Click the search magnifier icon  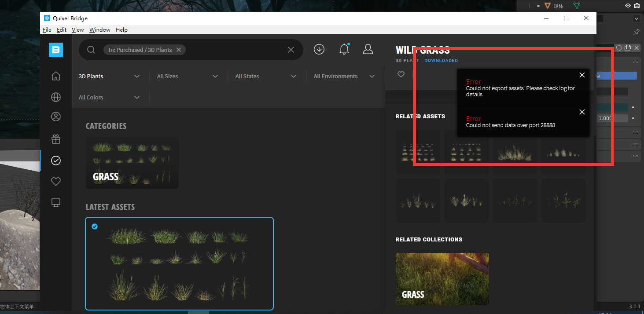(91, 50)
